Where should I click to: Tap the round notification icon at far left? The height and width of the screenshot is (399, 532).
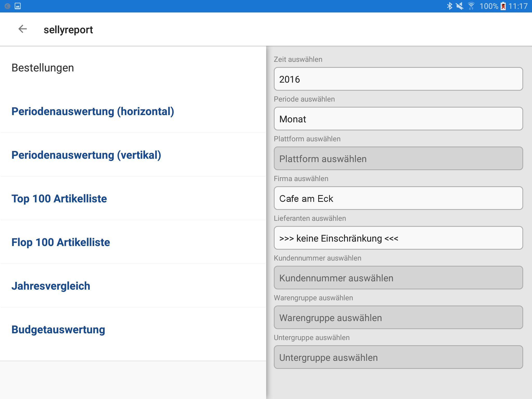(x=8, y=6)
